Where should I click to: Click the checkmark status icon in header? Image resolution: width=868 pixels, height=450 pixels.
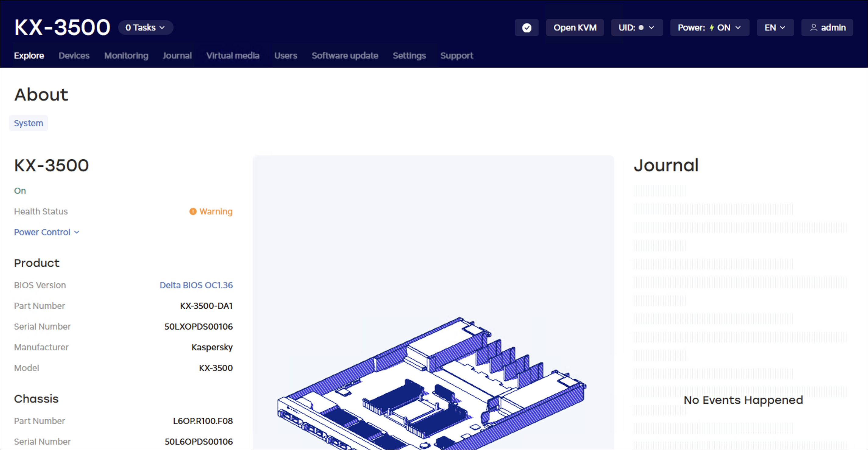click(527, 28)
